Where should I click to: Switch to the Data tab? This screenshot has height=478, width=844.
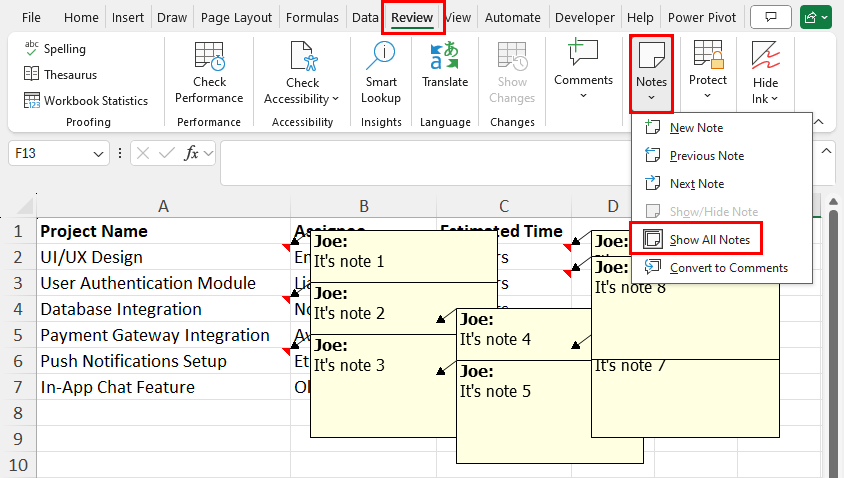tap(365, 18)
